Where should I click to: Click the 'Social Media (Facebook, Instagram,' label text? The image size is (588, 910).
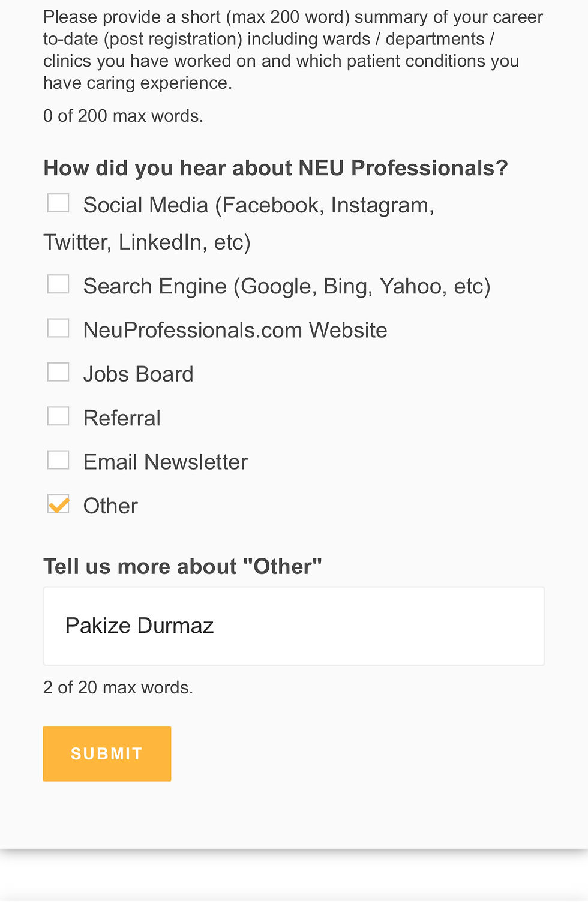[259, 205]
